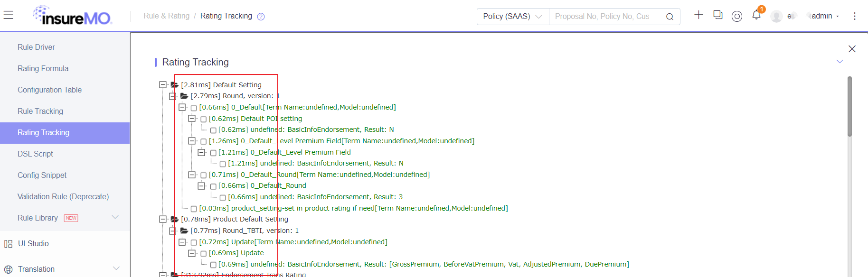
Task: Collapse the 0_Default[Term Name node
Action: 182,107
